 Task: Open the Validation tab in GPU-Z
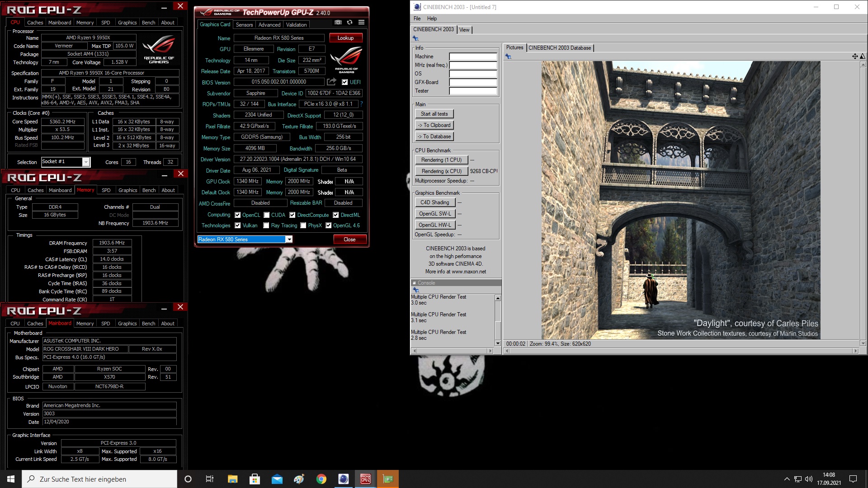pyautogui.click(x=296, y=25)
